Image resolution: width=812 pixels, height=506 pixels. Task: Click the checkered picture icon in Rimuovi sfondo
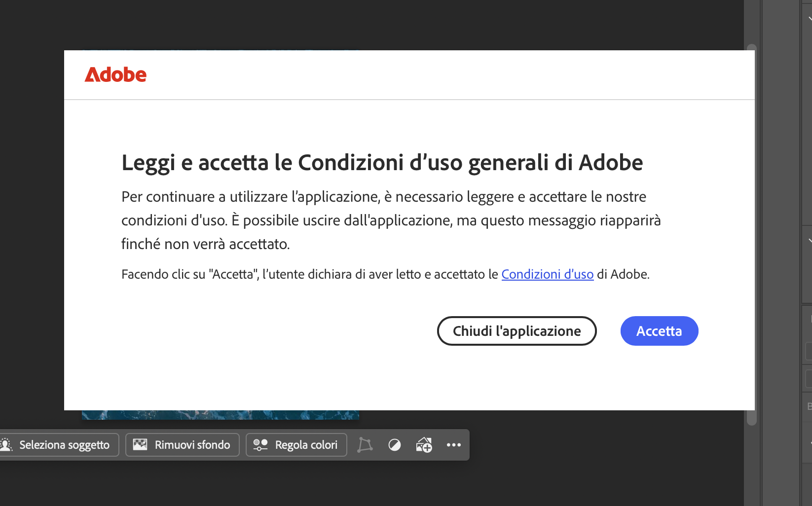click(140, 445)
